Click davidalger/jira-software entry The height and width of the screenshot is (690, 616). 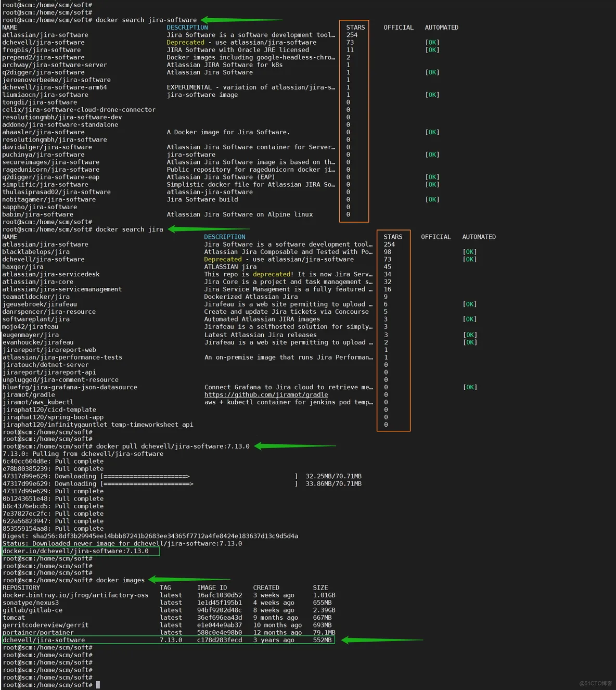47,147
